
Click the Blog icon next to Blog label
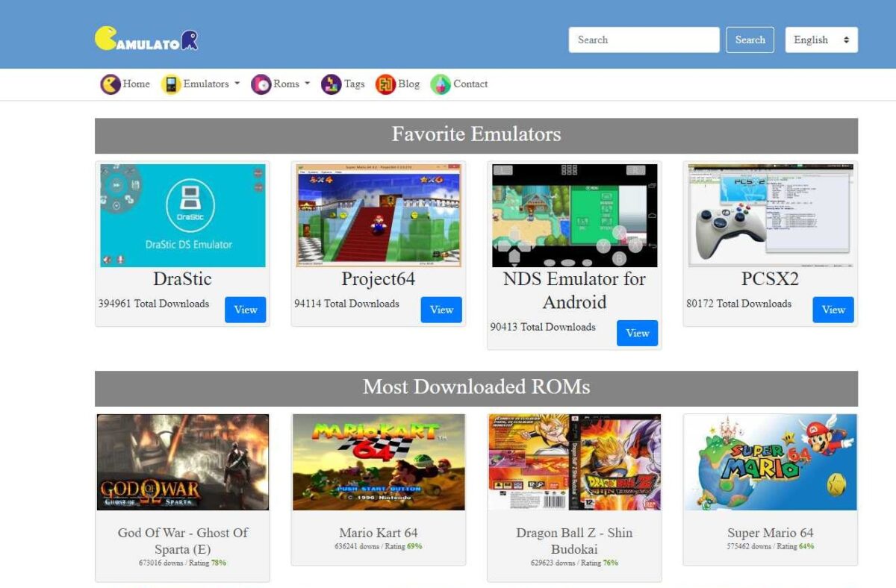[x=386, y=84]
